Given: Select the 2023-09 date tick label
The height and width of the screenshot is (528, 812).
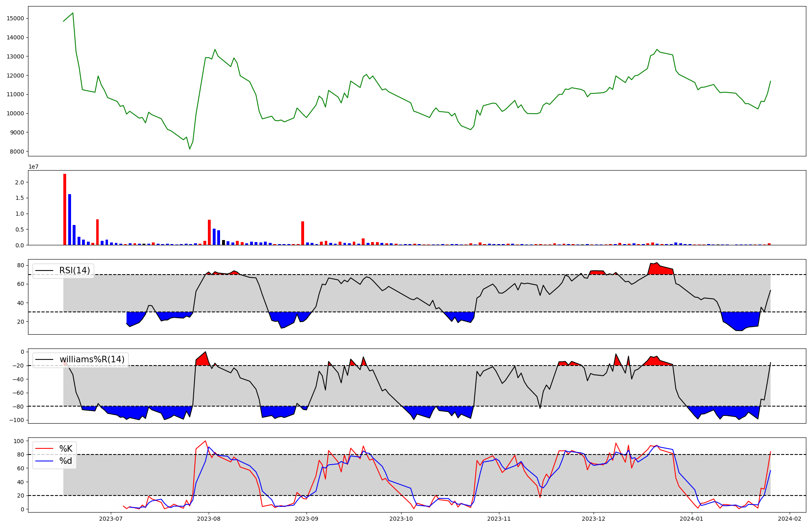Looking at the screenshot, I should pos(307,519).
